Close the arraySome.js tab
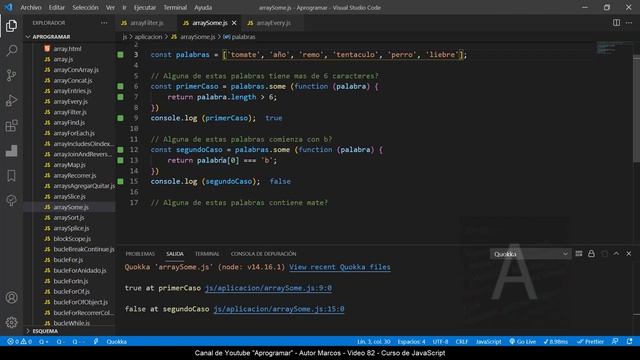This screenshot has width=640, height=360. [x=234, y=23]
